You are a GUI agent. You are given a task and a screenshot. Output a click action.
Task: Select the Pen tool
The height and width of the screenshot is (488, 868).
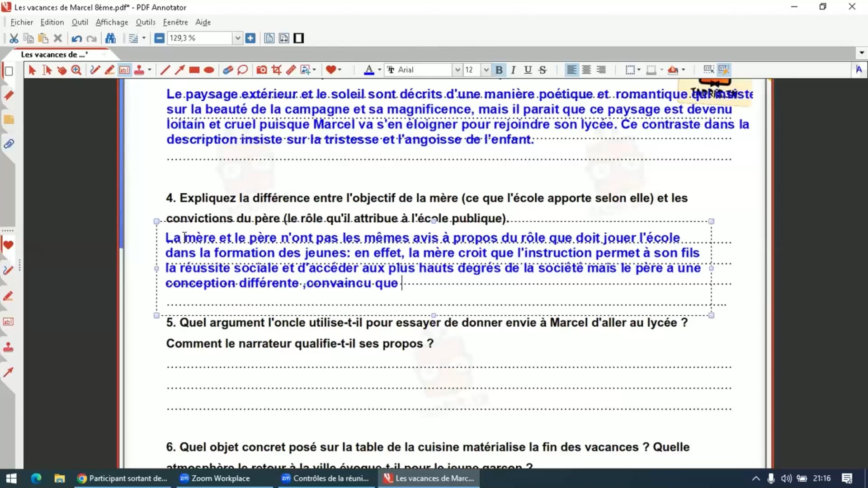point(95,70)
